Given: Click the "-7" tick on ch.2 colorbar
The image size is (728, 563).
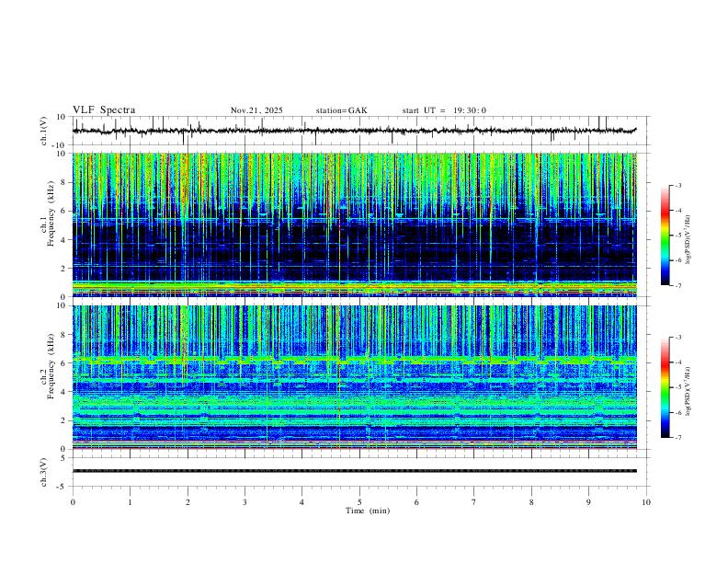Looking at the screenshot, I should click(677, 438).
